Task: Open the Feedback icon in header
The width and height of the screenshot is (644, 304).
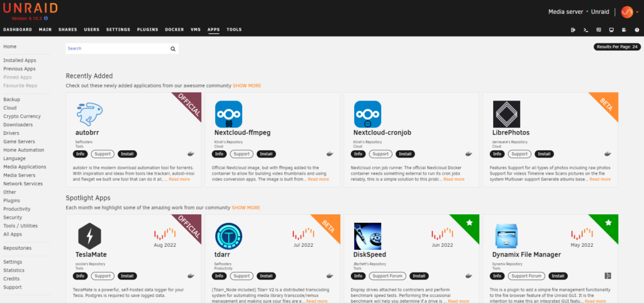Action: coord(599,30)
